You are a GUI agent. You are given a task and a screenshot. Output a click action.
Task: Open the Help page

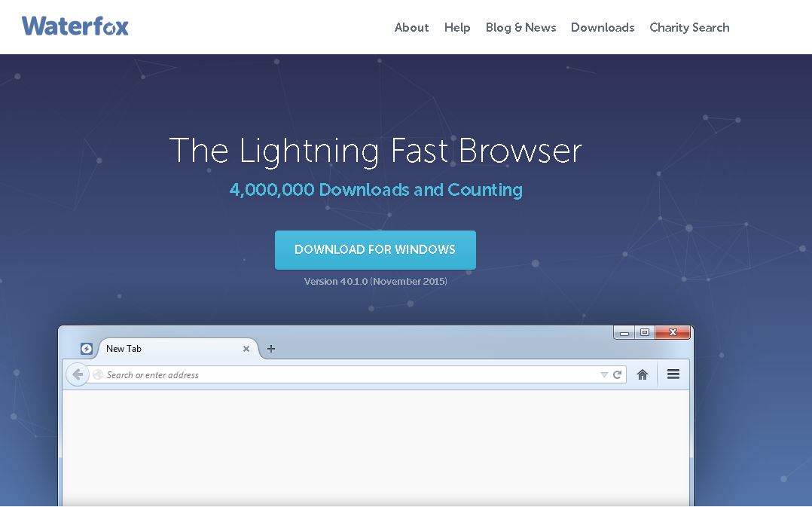click(457, 27)
